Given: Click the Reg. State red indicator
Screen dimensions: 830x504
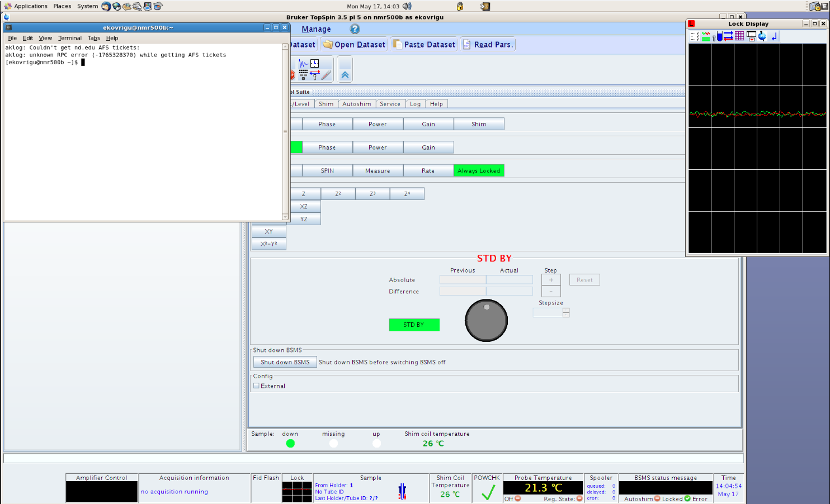Looking at the screenshot, I should 579,499.
